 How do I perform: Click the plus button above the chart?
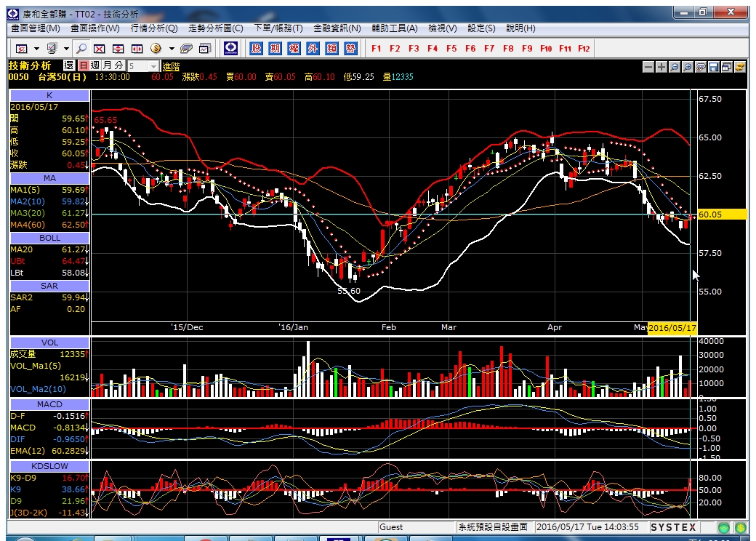click(x=661, y=67)
